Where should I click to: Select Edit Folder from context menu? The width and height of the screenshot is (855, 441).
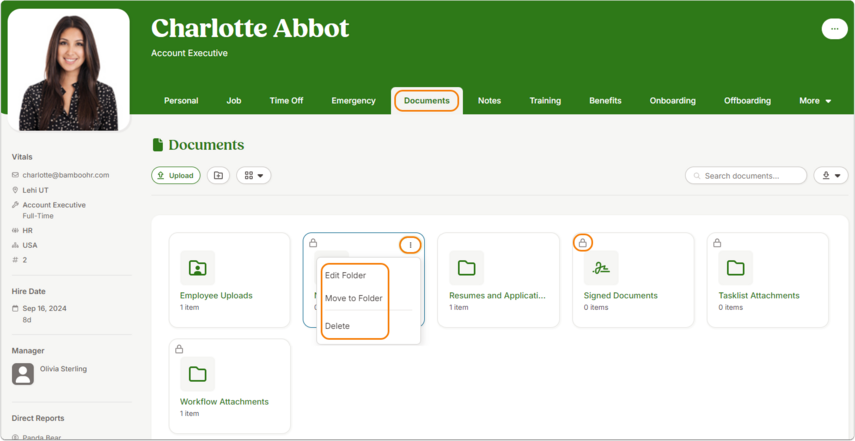pos(346,275)
